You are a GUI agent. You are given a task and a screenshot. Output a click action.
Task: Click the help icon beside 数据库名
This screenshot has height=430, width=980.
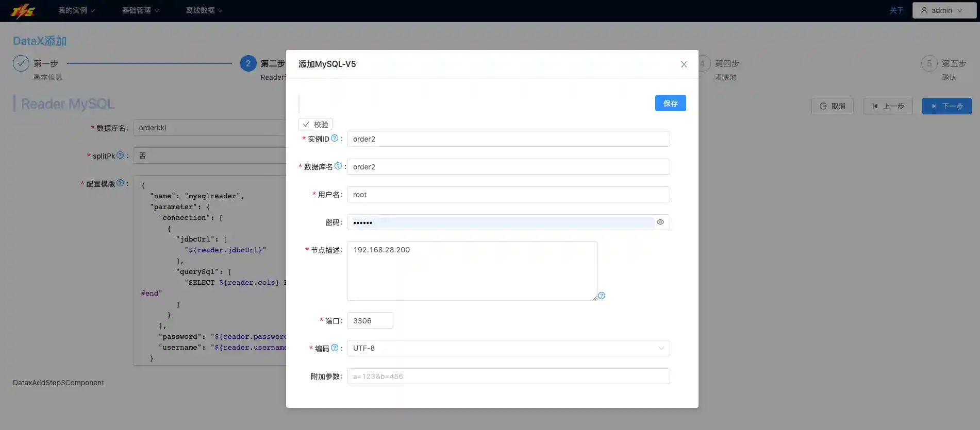click(x=338, y=166)
